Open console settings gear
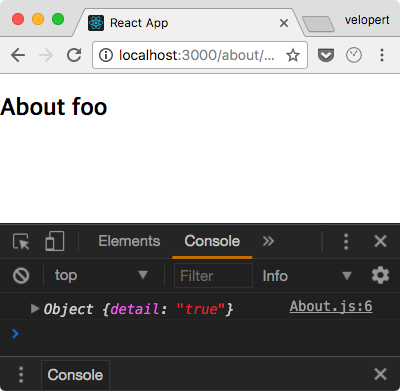 click(x=380, y=275)
